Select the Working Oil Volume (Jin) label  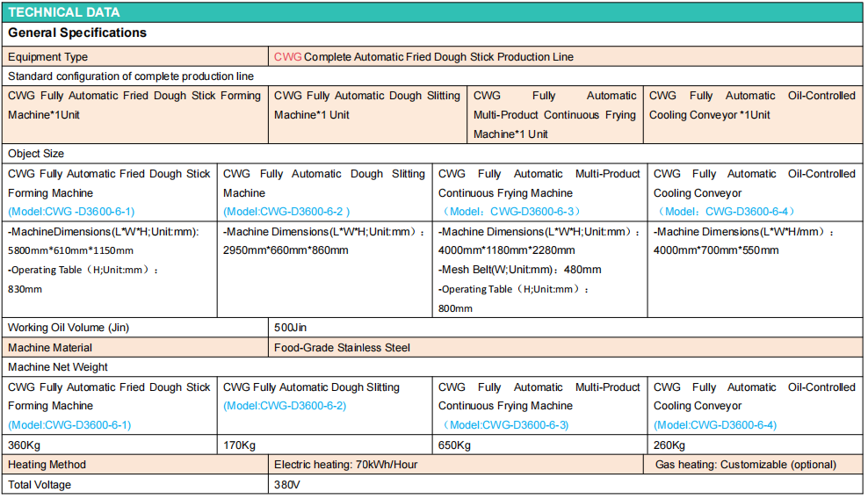point(69,328)
